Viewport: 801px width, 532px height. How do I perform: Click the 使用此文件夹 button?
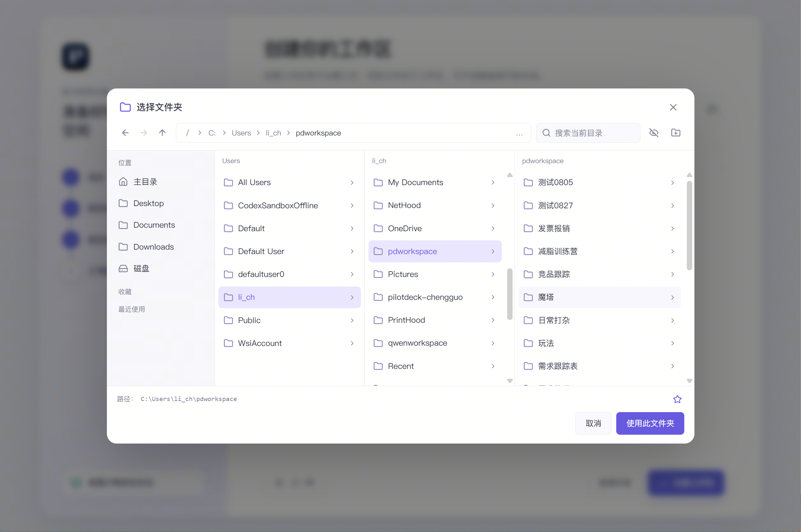click(650, 423)
